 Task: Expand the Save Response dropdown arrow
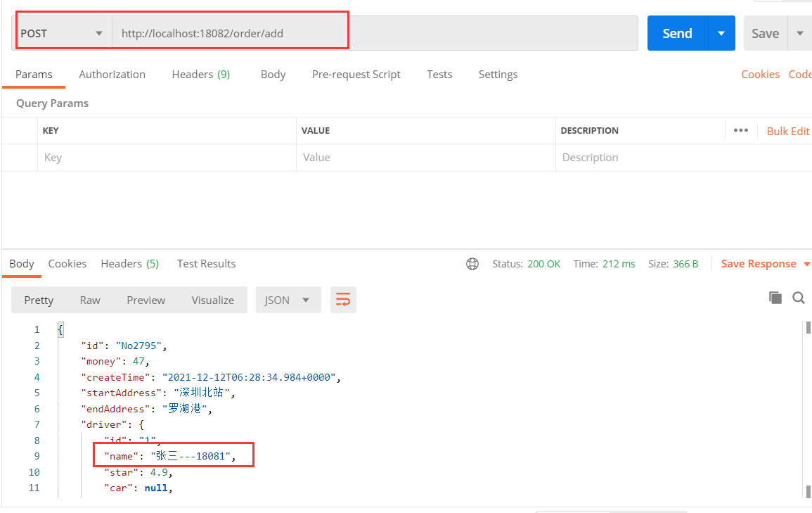[x=806, y=265]
